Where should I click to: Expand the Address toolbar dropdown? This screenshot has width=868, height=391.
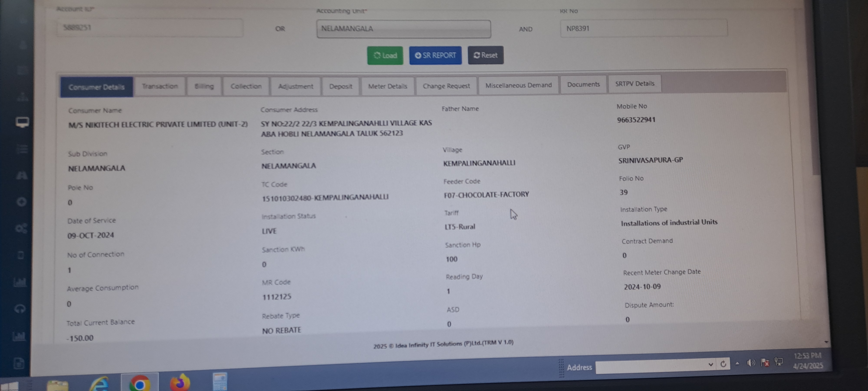(x=710, y=364)
